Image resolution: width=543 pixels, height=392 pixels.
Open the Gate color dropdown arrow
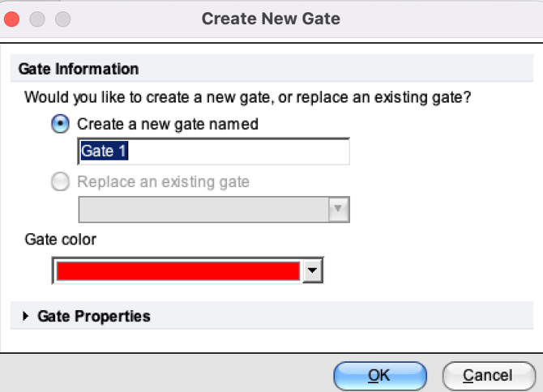pos(313,271)
